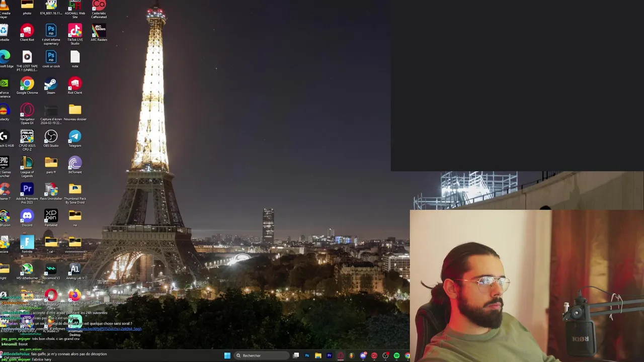Switch to Spotify in the taskbar
This screenshot has width=644, height=362.
pos(396,355)
